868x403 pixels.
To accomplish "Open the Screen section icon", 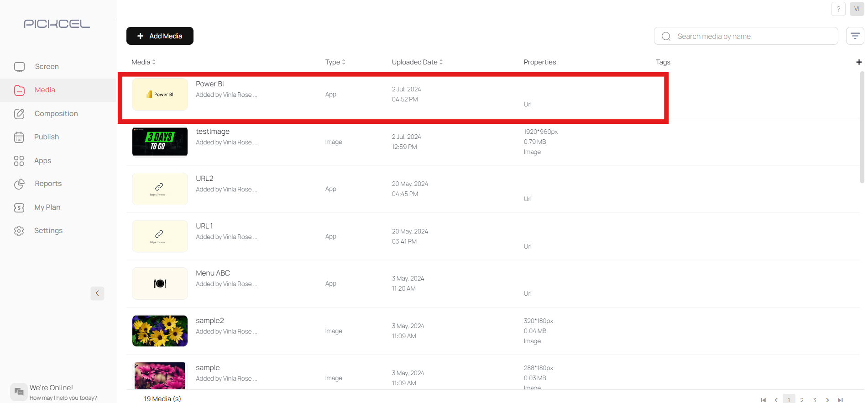I will tap(19, 67).
